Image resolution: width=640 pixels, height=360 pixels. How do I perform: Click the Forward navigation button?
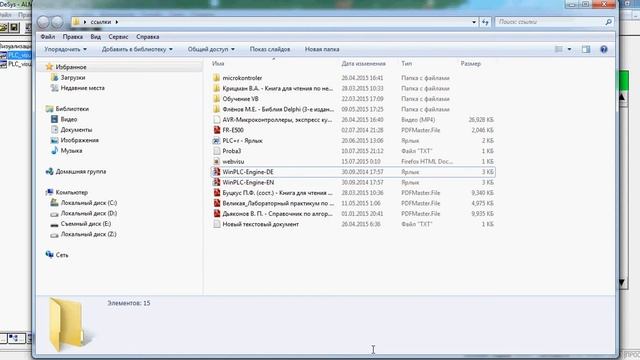[x=57, y=22]
